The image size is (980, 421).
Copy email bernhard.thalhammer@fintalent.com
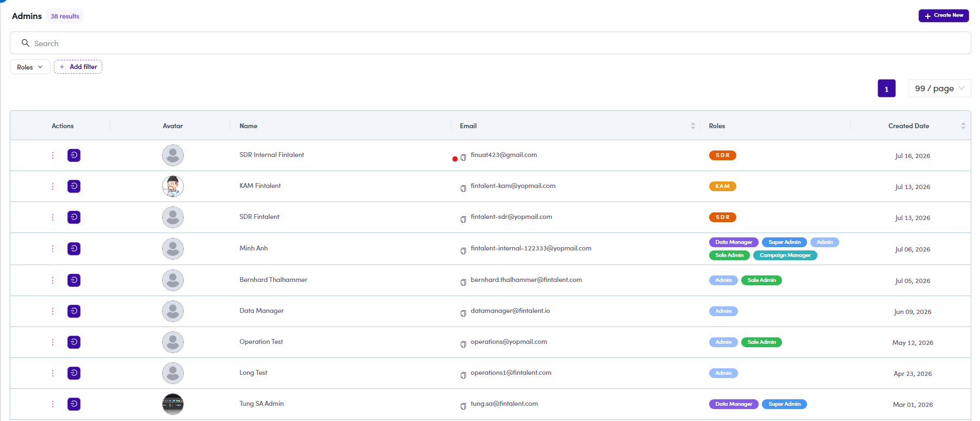tap(463, 282)
